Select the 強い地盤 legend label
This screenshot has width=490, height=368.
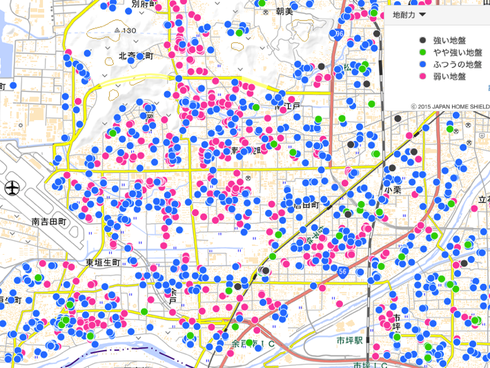(x=449, y=40)
